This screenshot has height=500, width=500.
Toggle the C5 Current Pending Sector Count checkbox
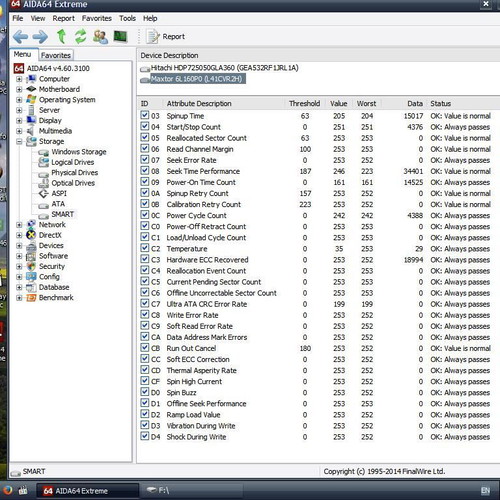145,281
